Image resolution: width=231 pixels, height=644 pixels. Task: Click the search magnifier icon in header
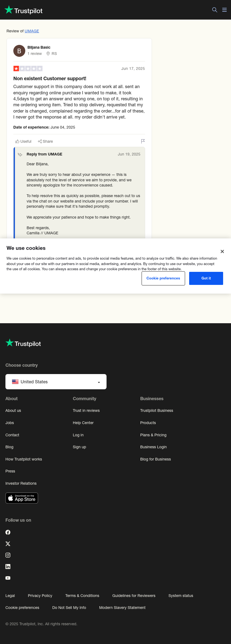[x=215, y=10]
